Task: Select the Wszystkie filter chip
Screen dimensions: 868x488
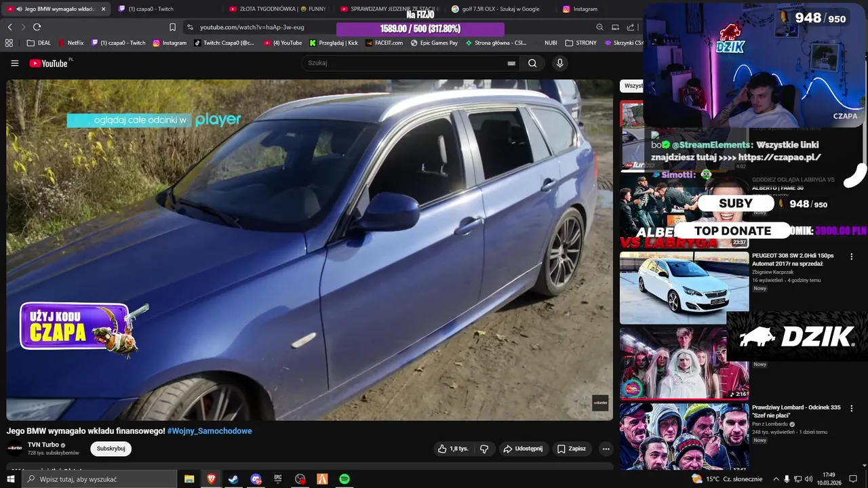Action: pos(633,86)
